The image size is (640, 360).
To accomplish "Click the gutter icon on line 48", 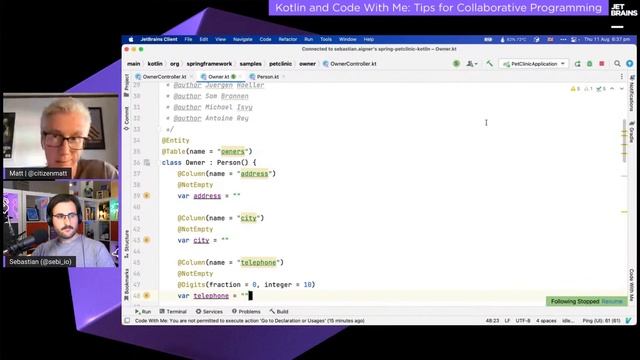I will 147,296.
